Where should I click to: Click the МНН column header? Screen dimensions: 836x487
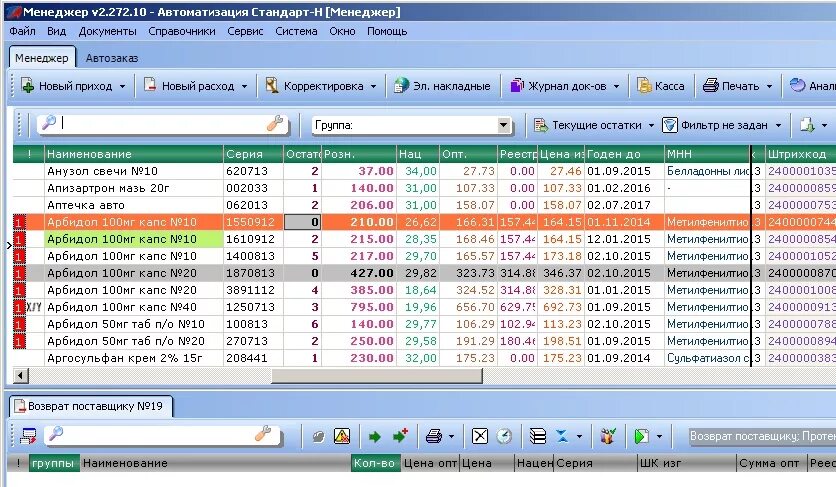(706, 154)
